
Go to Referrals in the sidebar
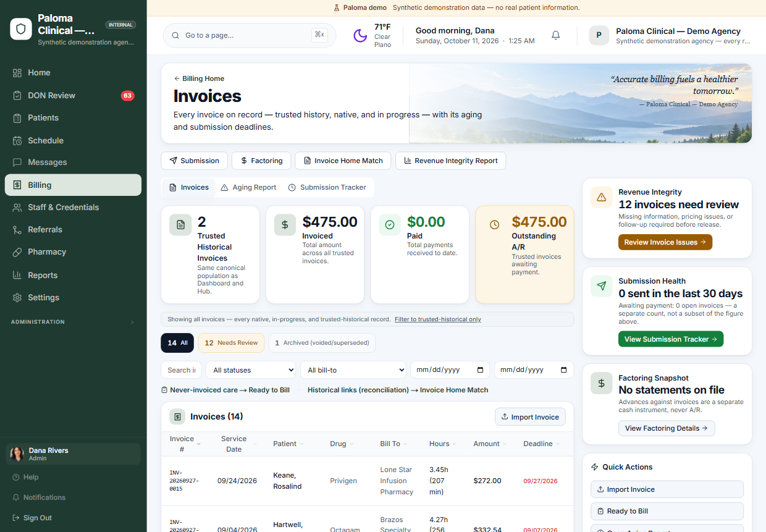[73, 230]
